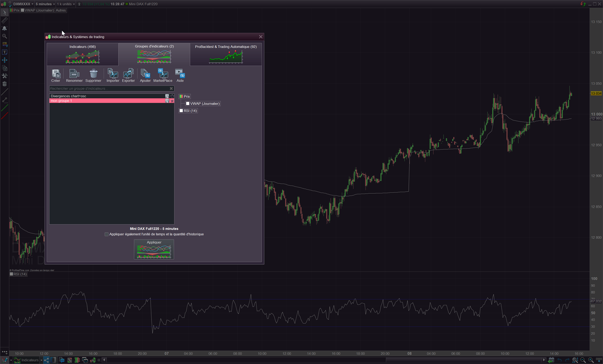Click the Renommer icon
This screenshot has height=364, width=603.
point(74,74)
